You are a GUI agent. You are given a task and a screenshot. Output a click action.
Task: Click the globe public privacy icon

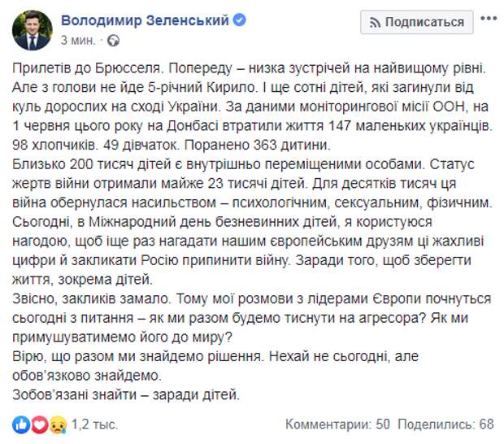pyautogui.click(x=113, y=41)
